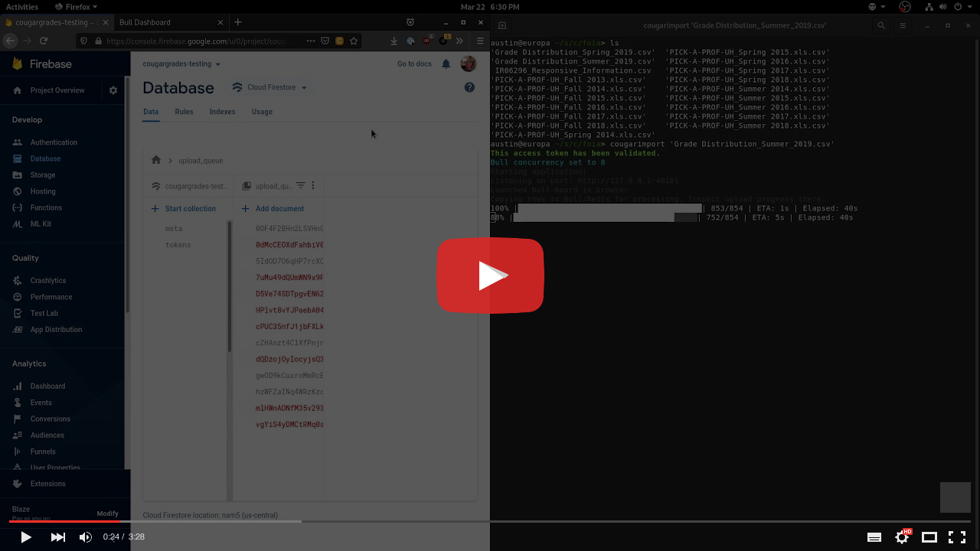
Task: Open the Database help question mark
Action: 469,88
